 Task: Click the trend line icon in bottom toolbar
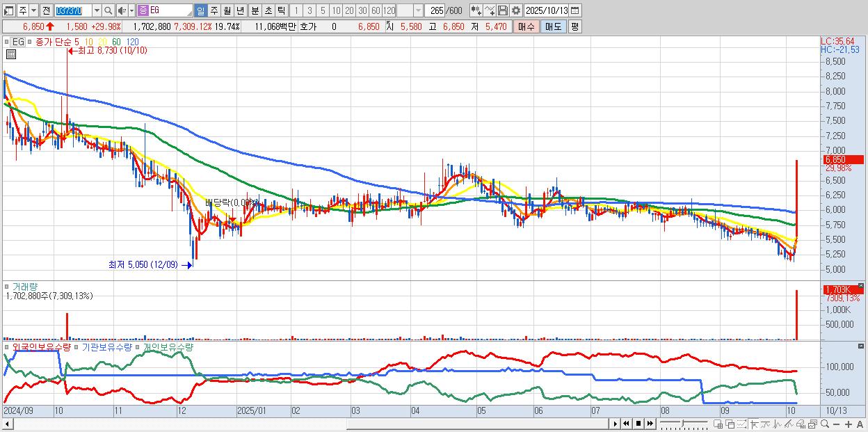789,424
